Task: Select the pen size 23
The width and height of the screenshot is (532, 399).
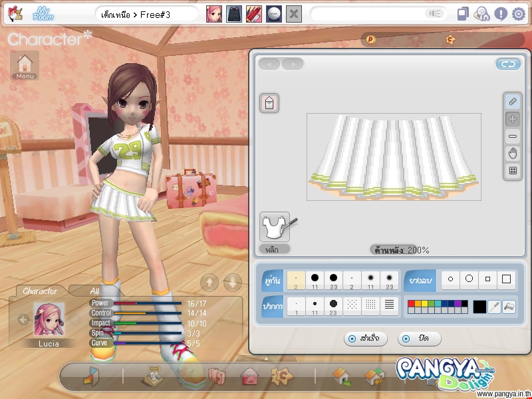Action: click(334, 307)
